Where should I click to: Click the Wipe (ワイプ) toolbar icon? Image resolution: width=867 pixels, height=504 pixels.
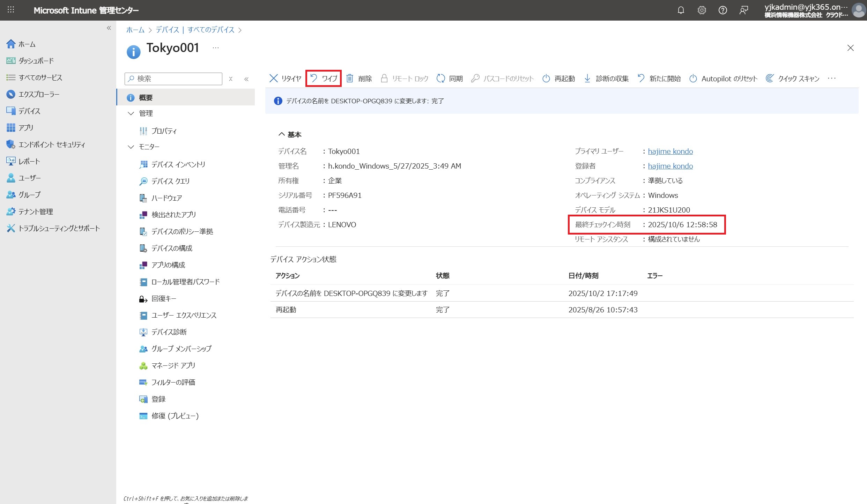tap(314, 78)
